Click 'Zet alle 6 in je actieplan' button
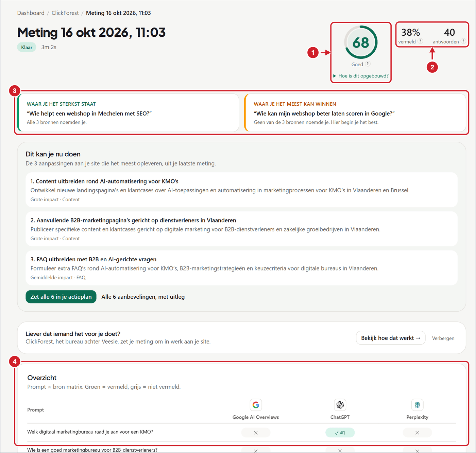Image resolution: width=476 pixels, height=453 pixels. pos(61,297)
